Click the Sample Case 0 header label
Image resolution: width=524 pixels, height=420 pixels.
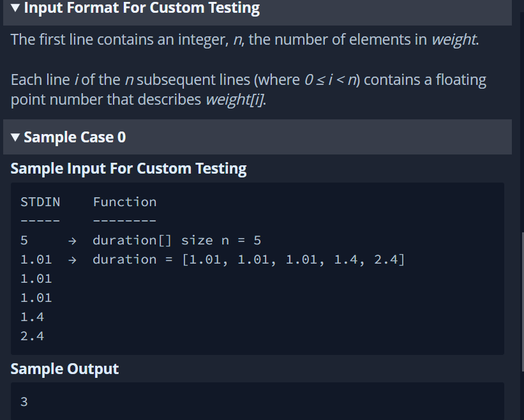pyautogui.click(x=75, y=137)
